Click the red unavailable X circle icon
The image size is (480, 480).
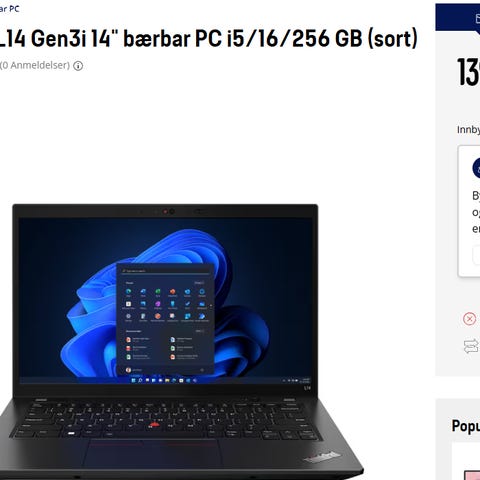(x=469, y=319)
